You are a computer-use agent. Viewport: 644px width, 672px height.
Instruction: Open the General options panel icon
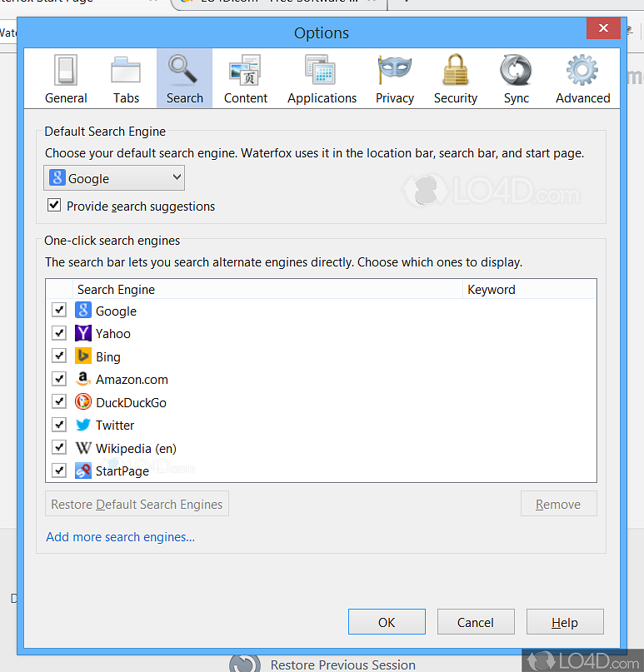66,70
